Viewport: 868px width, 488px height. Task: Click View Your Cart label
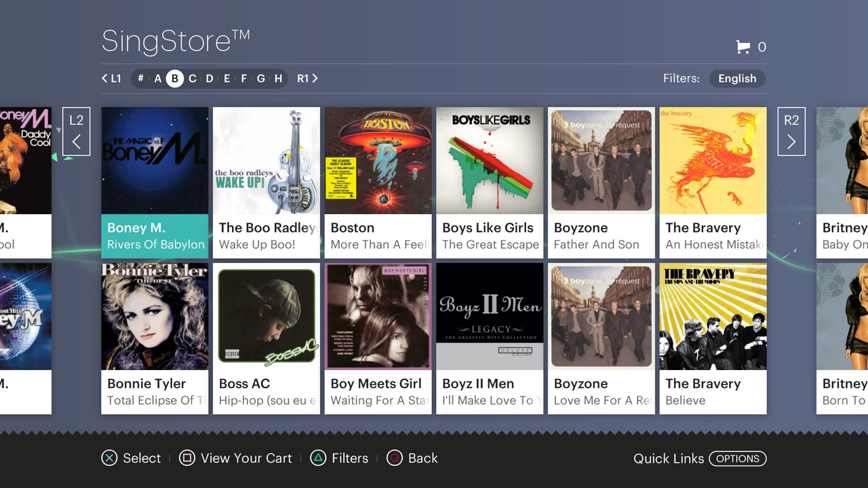point(246,458)
